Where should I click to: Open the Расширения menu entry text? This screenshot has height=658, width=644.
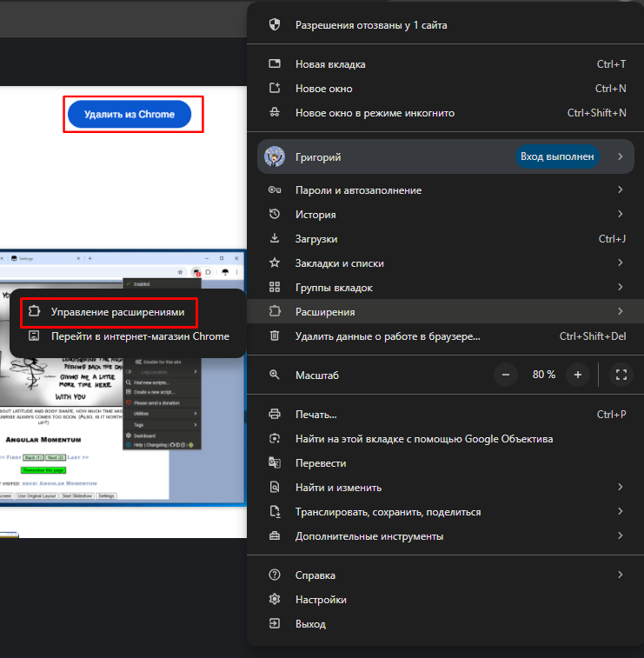[325, 312]
